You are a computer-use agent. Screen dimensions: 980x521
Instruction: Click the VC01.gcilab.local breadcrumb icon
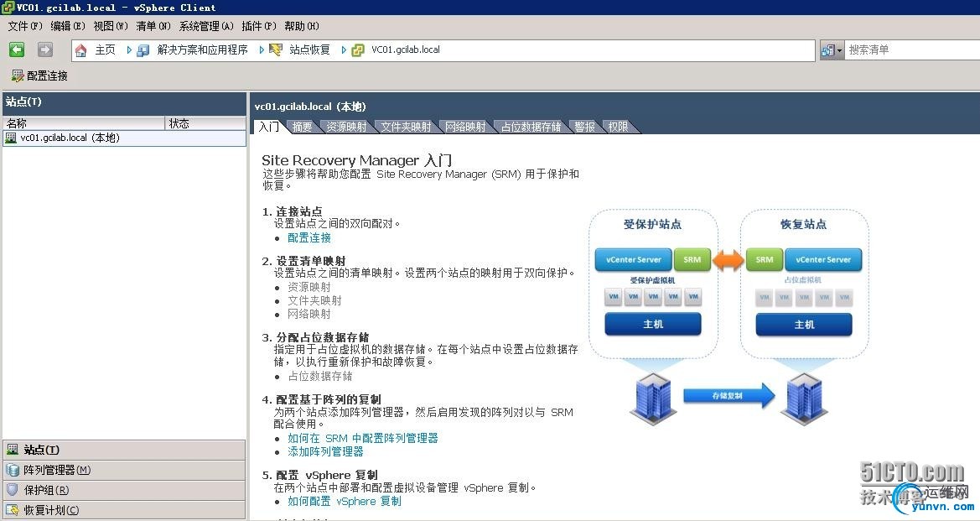358,50
